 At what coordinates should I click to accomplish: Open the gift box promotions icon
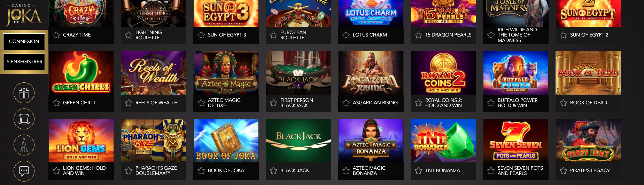pyautogui.click(x=24, y=93)
